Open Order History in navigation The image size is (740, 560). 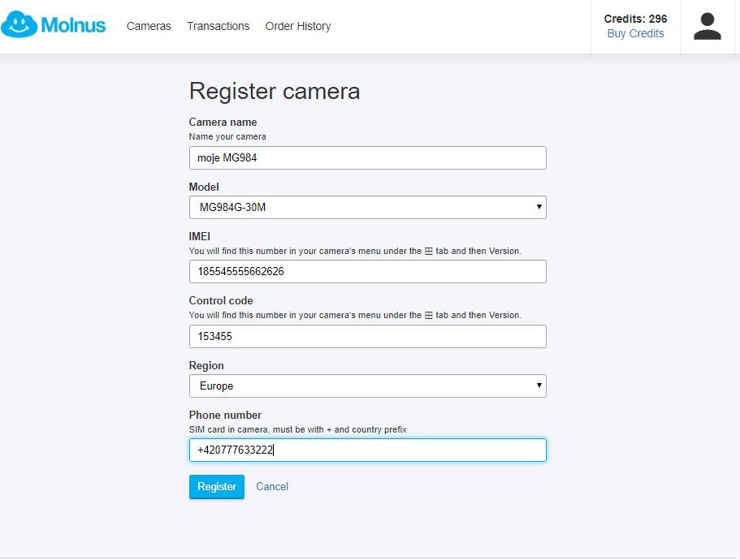point(298,27)
